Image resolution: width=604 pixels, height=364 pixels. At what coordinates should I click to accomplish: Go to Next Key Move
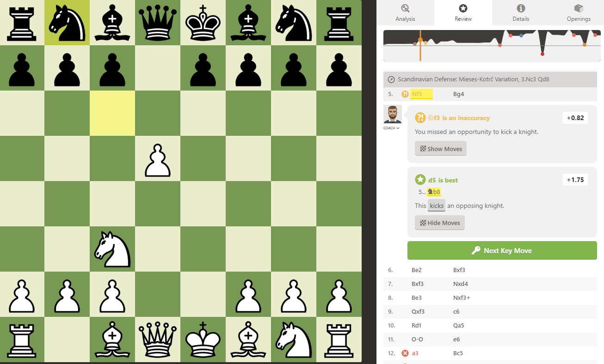502,250
